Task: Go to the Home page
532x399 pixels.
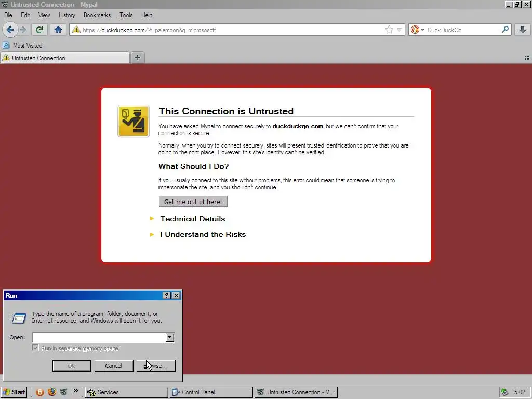Action: (x=58, y=30)
